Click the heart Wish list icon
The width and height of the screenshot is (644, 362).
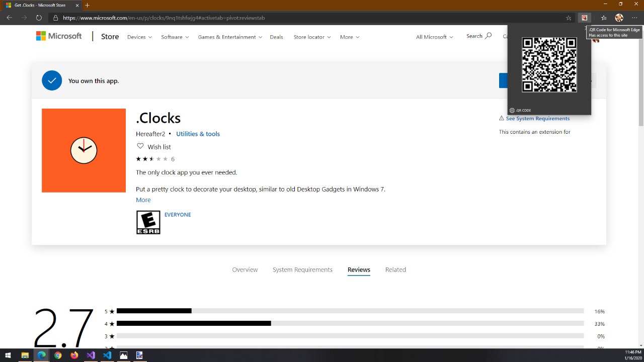click(140, 146)
